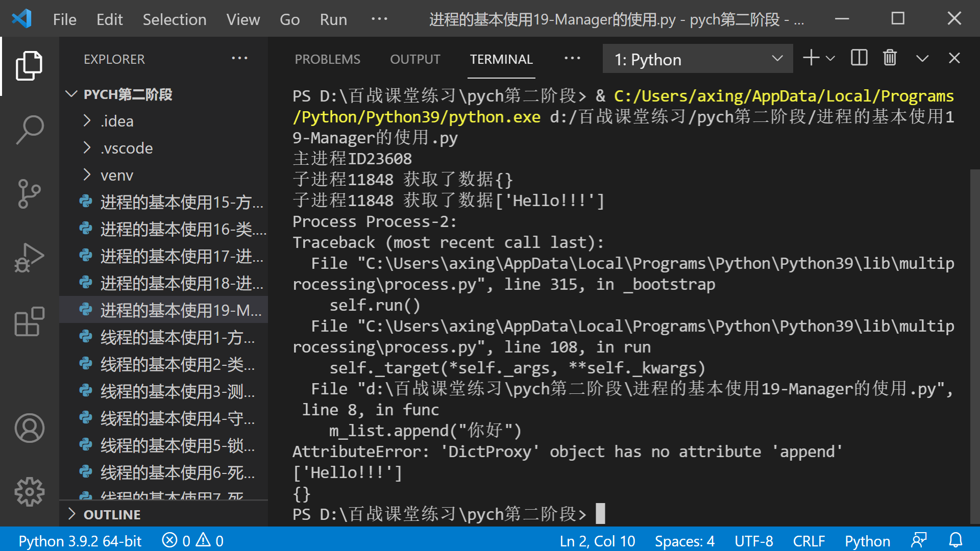Open file 进程的基本使用18-进...

pos(164,283)
